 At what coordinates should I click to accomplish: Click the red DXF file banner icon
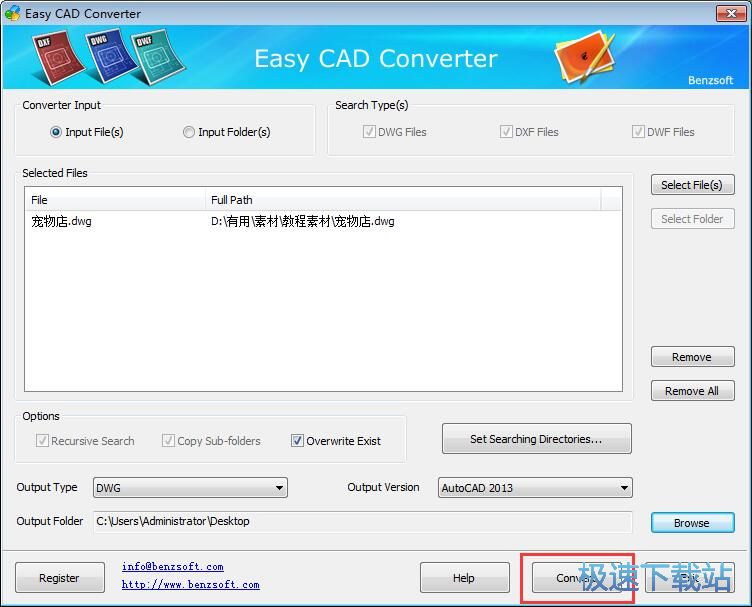(x=58, y=58)
